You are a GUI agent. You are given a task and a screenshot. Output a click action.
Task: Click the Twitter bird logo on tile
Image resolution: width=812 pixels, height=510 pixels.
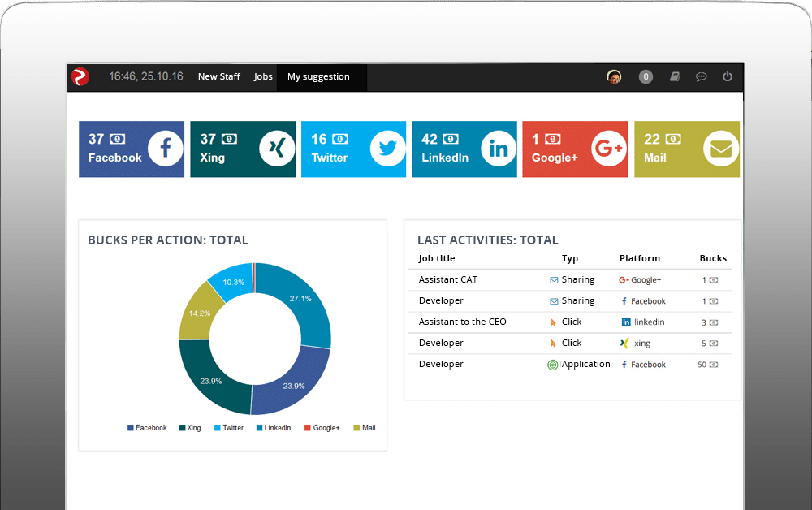[x=388, y=149]
